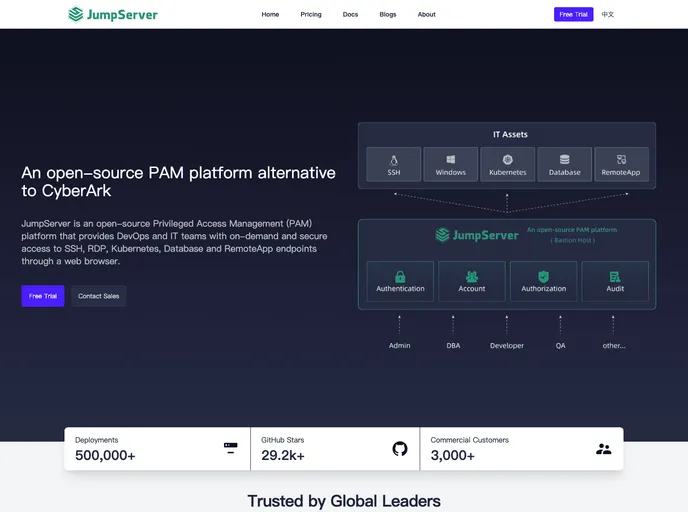688x512 pixels.
Task: Switch language to 中文
Action: pos(608,15)
